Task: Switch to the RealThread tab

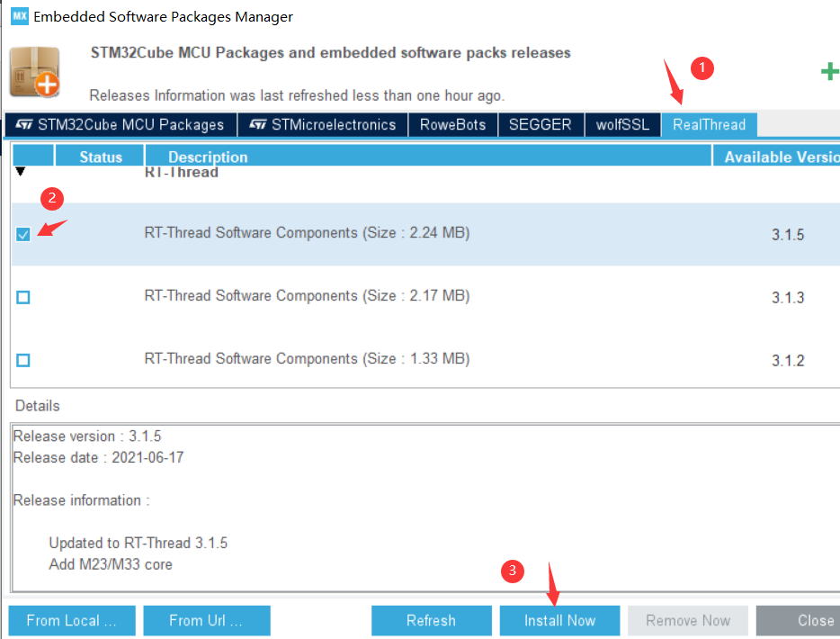Action: pos(709,124)
